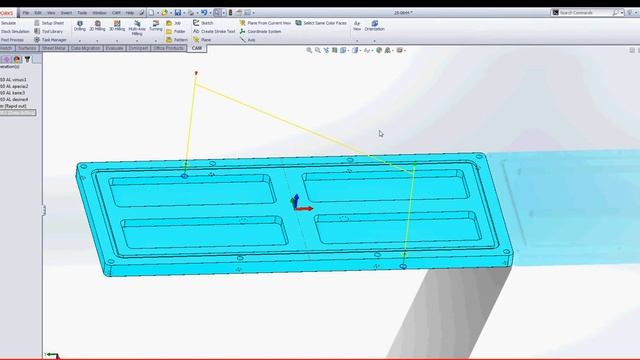
Task: Click the Folder command in CAM ribbon
Action: click(176, 31)
